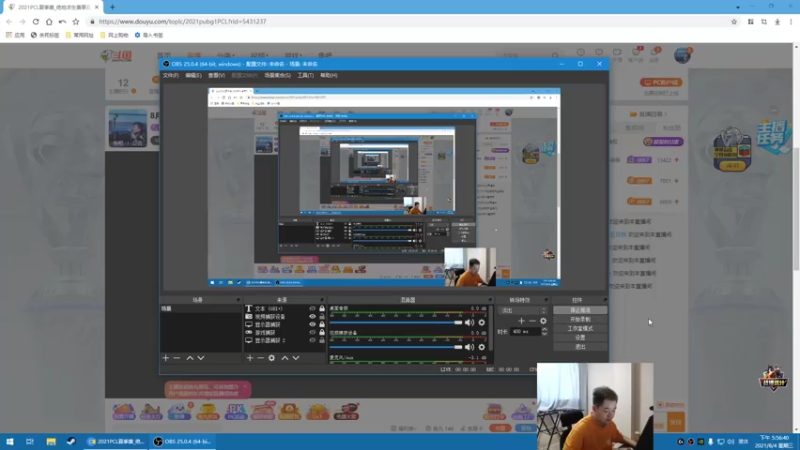Click the Exit button in OBS Controls
This screenshot has width=800, height=450.
(x=580, y=347)
